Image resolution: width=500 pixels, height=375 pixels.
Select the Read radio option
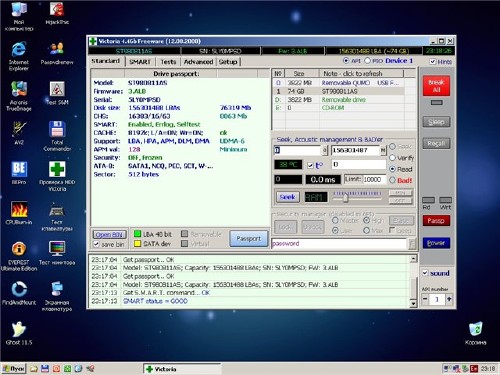[x=392, y=169]
